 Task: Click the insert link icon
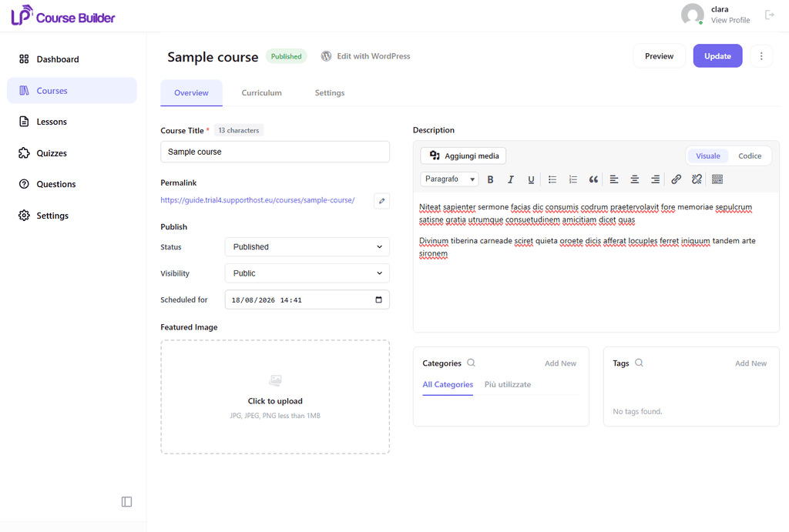pyautogui.click(x=676, y=179)
